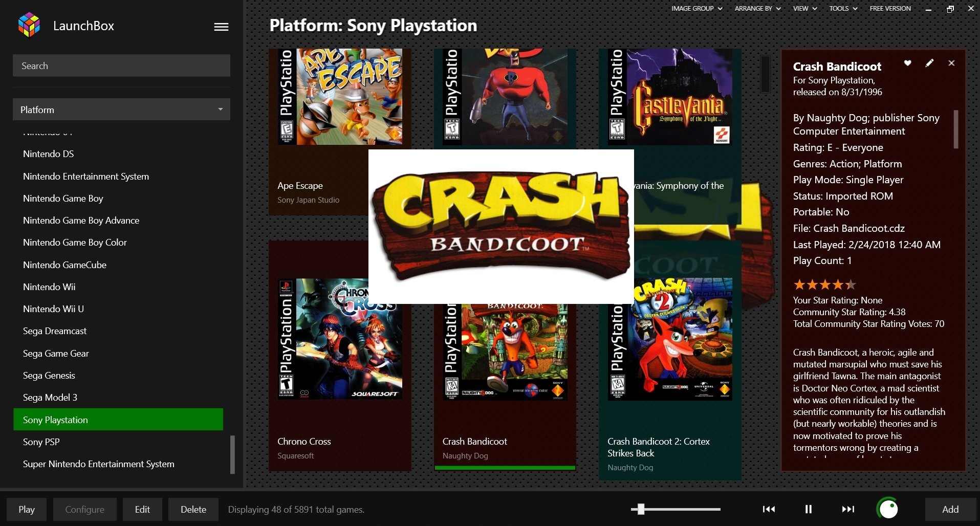Click the green circular progress indicator

[x=888, y=509]
